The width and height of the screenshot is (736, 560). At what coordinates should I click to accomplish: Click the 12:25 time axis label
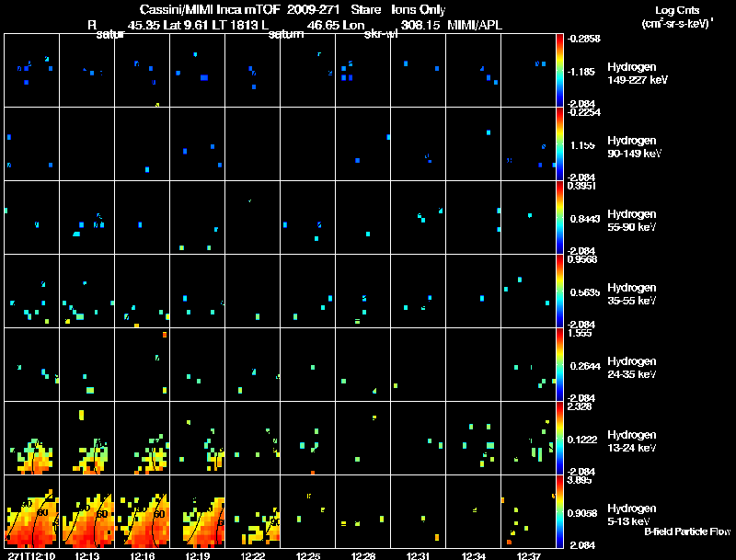pyautogui.click(x=308, y=555)
